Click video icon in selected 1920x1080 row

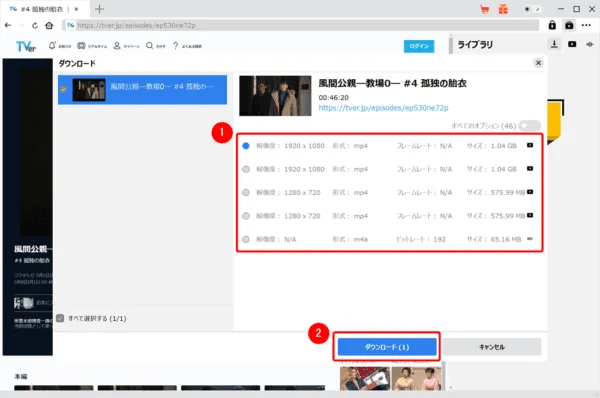coord(530,145)
